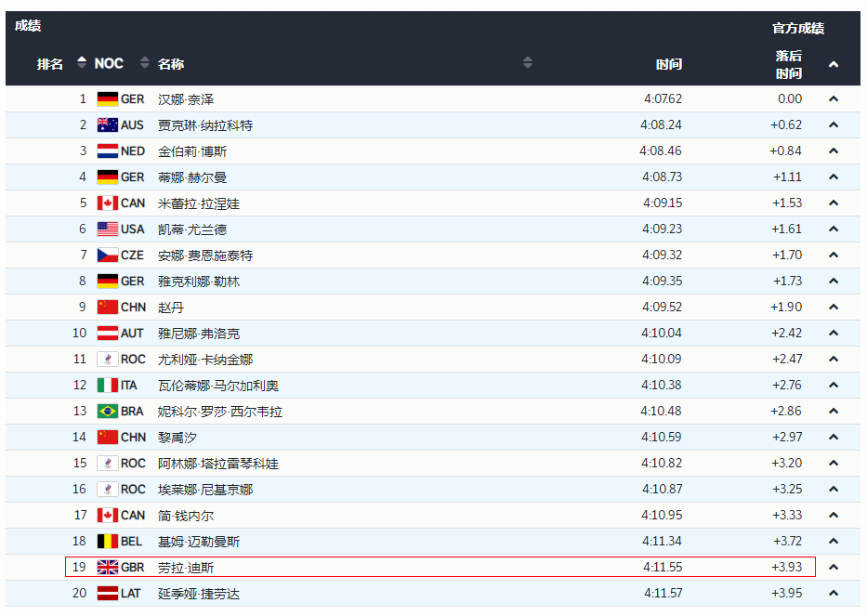The height and width of the screenshot is (616, 867).
Task: Click the Czech flag in row 7
Action: (x=107, y=256)
